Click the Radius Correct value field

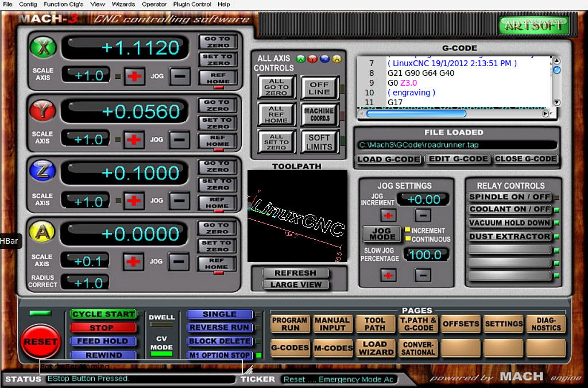pos(86,282)
